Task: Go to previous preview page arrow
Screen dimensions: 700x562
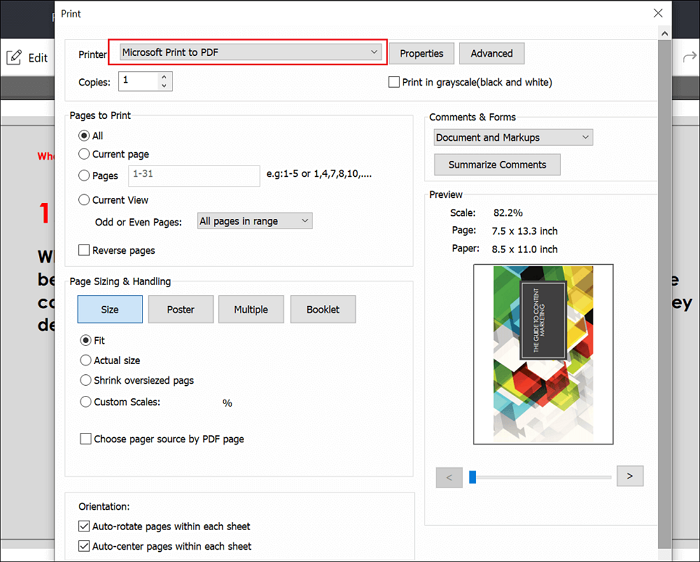Action: (x=449, y=477)
